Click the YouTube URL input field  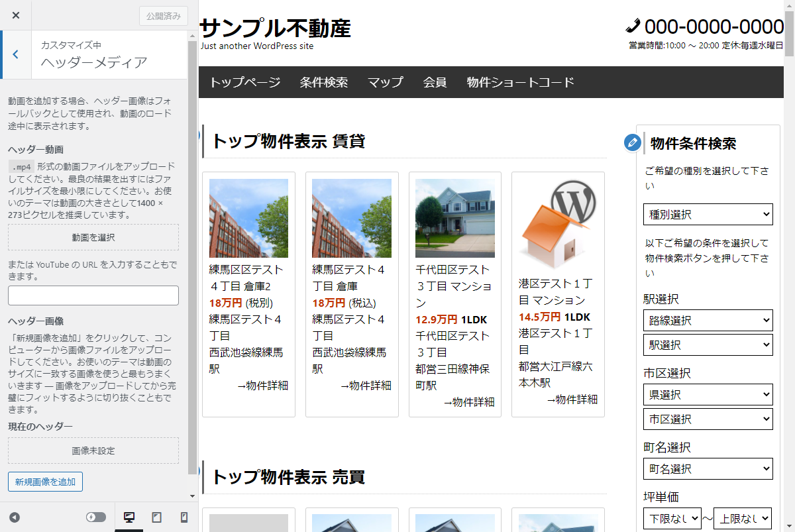coord(93,295)
